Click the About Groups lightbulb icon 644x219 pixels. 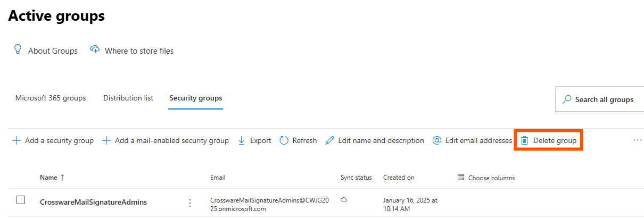click(x=18, y=49)
